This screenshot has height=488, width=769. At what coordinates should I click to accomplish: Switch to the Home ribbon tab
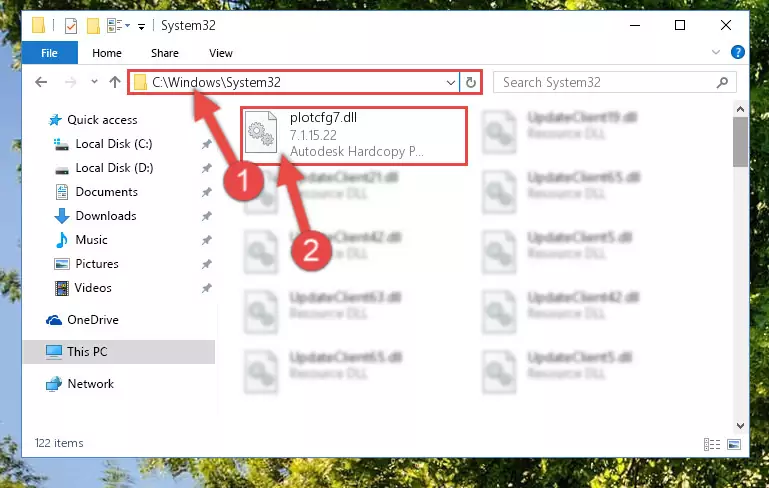pos(107,53)
